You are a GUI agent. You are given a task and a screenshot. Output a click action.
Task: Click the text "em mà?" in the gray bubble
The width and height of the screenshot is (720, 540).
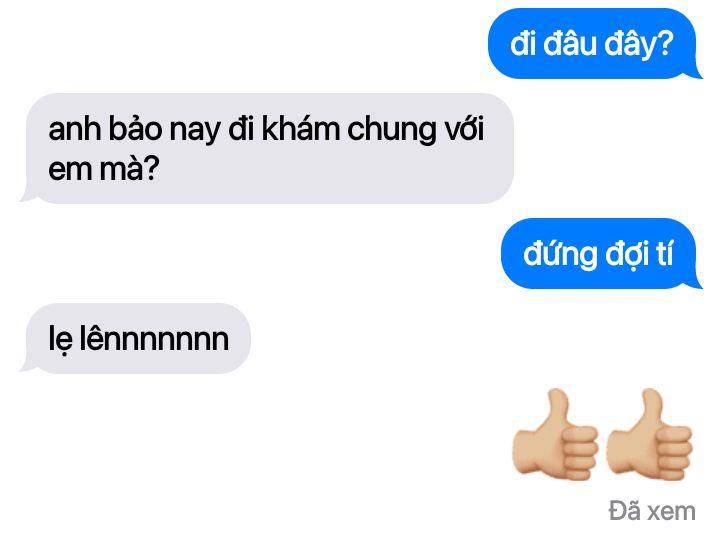point(104,169)
